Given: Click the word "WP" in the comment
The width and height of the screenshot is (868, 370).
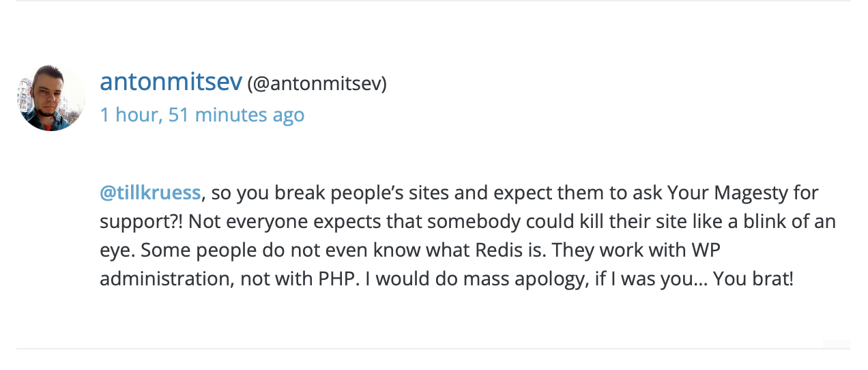Looking at the screenshot, I should (706, 251).
